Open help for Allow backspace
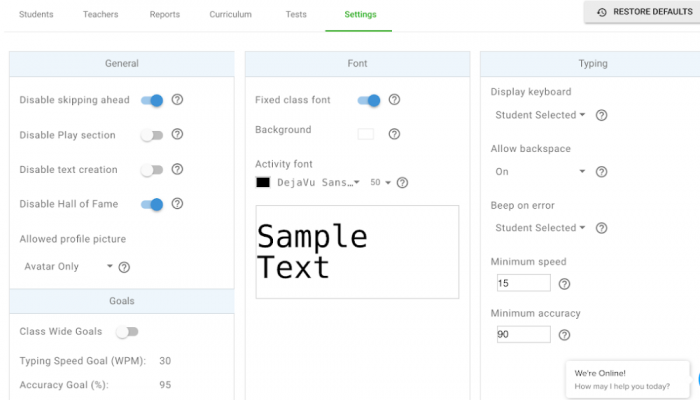This screenshot has width=700, height=400. [x=601, y=172]
